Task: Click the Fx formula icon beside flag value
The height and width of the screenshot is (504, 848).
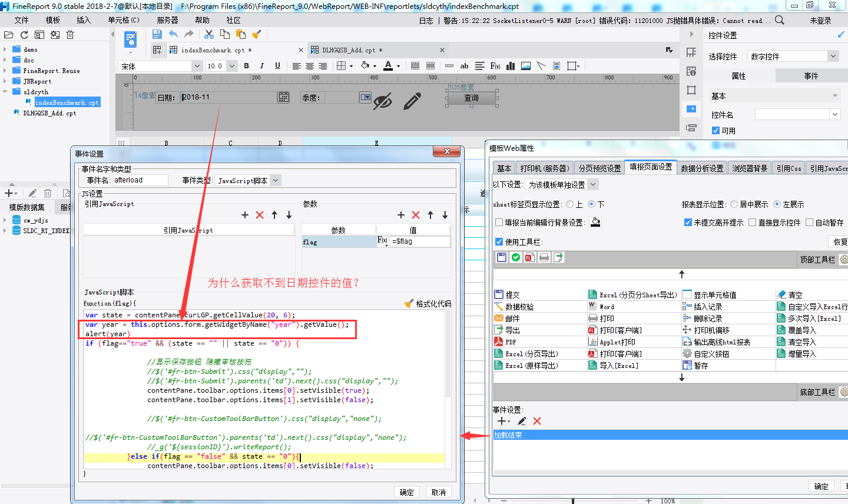Action: pos(383,241)
